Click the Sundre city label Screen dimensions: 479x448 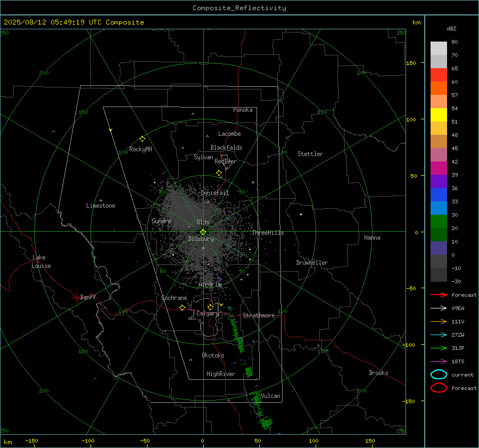161,221
